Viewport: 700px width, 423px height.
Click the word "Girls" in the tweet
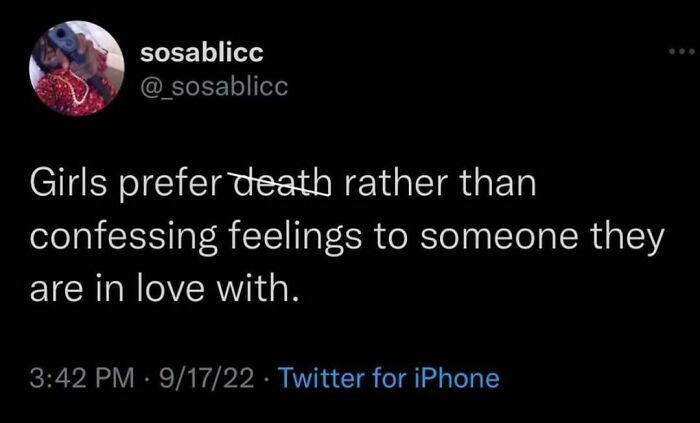(64, 186)
